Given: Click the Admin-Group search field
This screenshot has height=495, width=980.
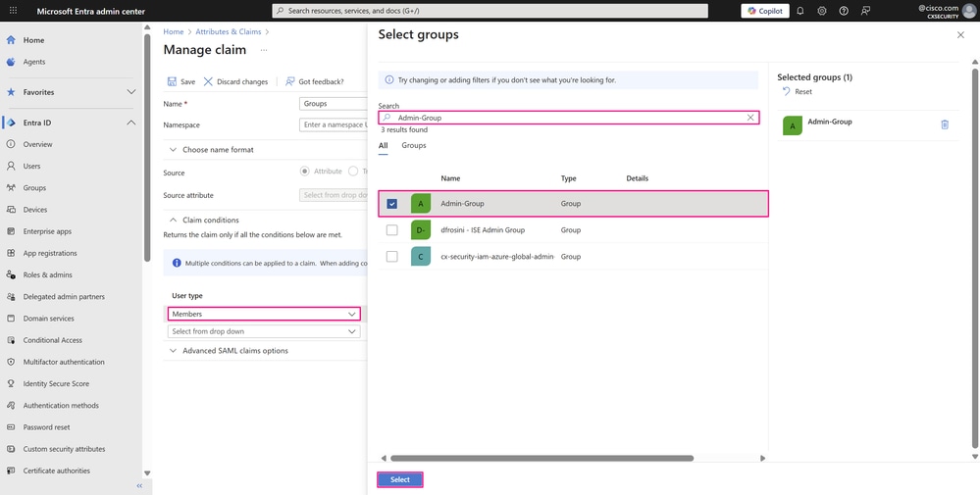Looking at the screenshot, I should coord(569,118).
